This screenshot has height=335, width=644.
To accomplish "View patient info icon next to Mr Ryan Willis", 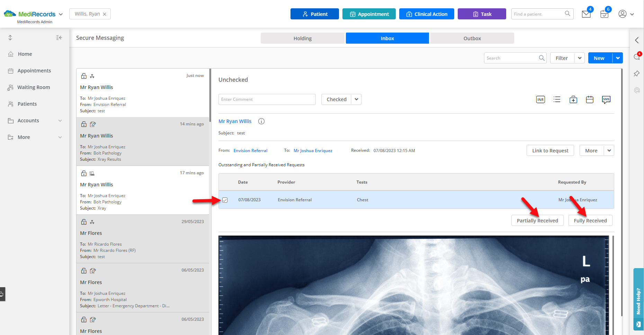I will (x=261, y=121).
